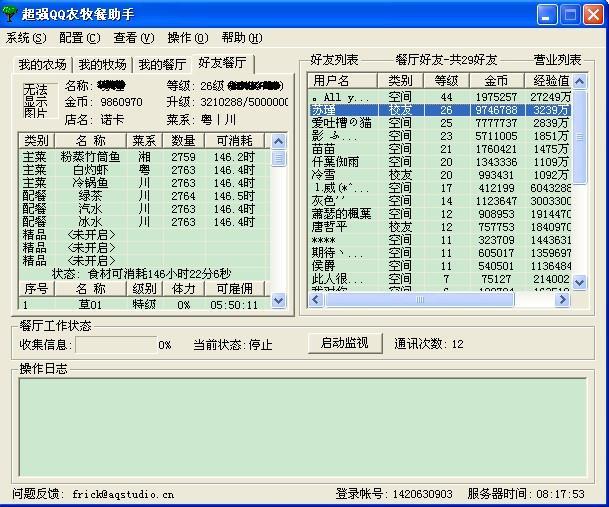Click down arrow of friend list scrollbar
609x507 pixels.
click(x=579, y=282)
